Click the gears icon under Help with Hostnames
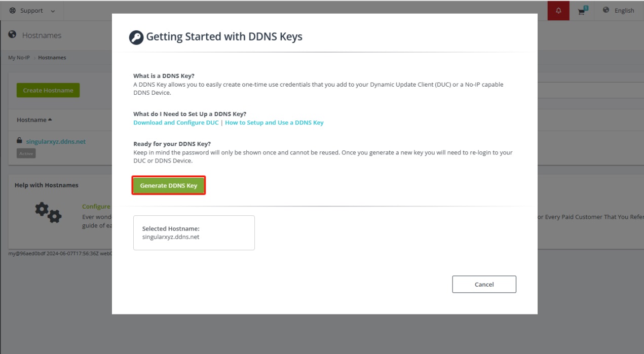Image resolution: width=644 pixels, height=354 pixels. [x=48, y=212]
